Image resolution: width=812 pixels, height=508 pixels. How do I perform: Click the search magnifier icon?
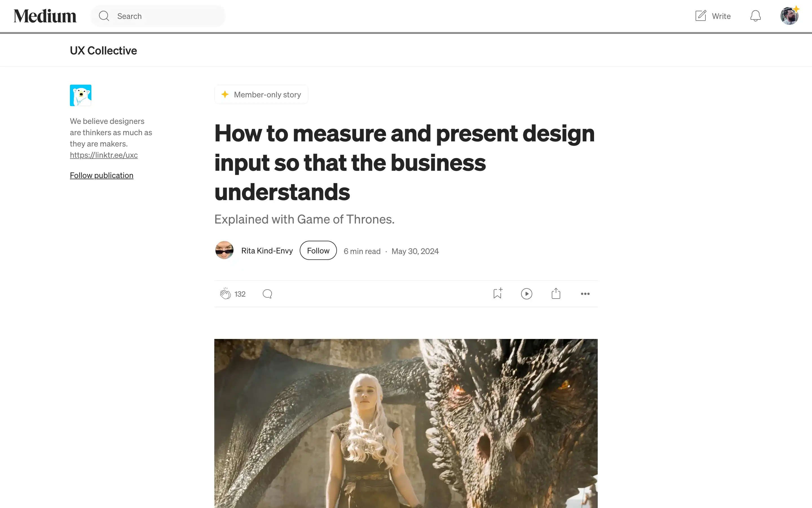coord(104,16)
